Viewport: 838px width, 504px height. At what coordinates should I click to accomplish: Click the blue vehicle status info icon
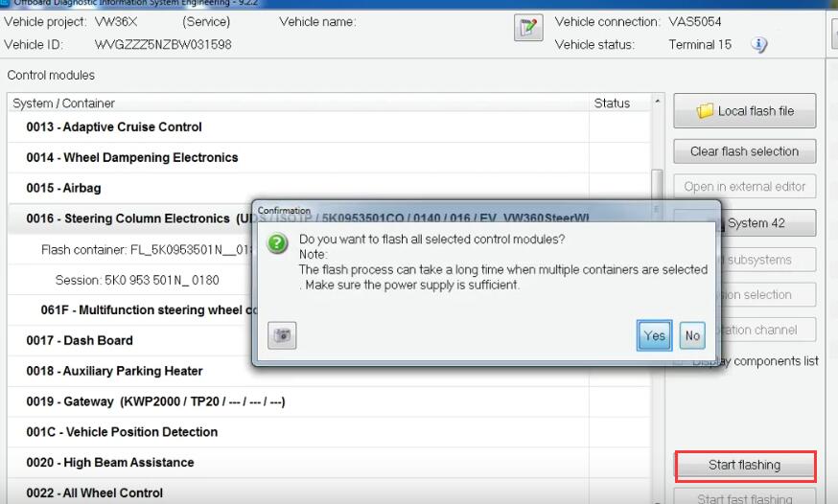click(x=759, y=45)
